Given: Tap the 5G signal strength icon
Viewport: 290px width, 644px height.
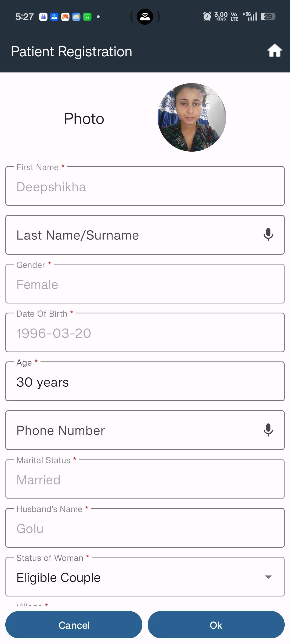Looking at the screenshot, I should 250,16.
